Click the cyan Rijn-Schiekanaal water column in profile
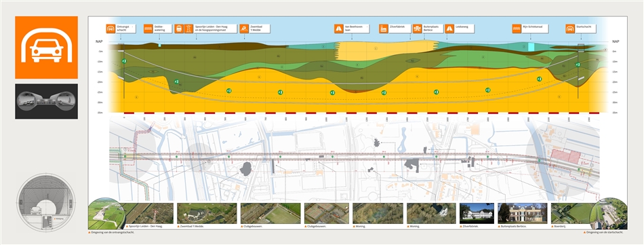The height and width of the screenshot is (245, 644). [x=531, y=47]
